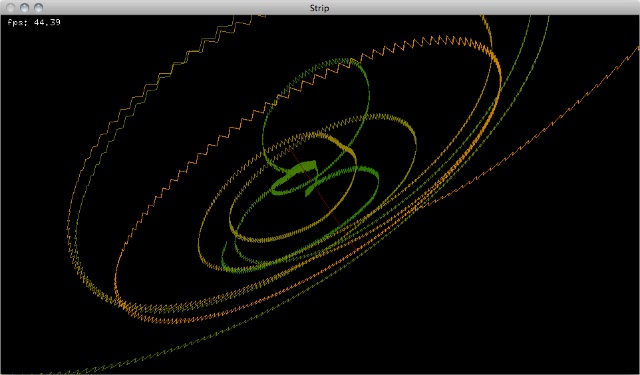640x375 pixels.
Task: Close the Strip window
Action: (11, 8)
